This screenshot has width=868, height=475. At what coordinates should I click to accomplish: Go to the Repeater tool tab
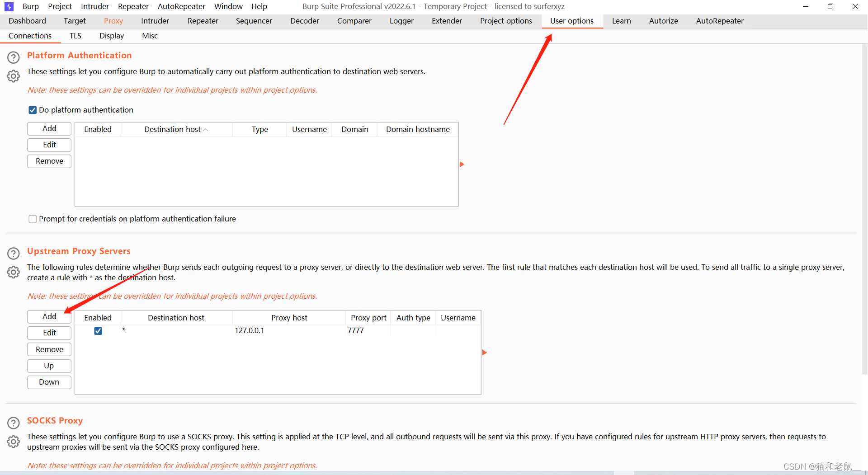click(203, 21)
